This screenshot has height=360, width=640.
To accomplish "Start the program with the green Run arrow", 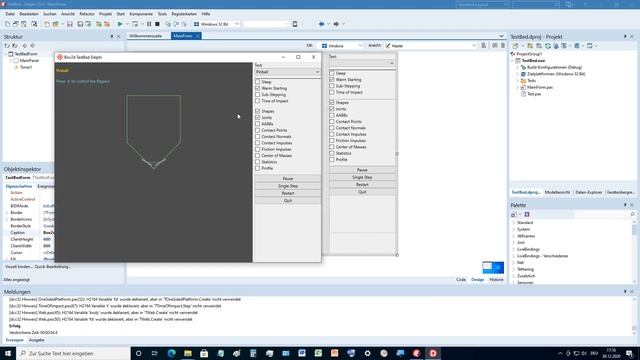I will pos(120,24).
